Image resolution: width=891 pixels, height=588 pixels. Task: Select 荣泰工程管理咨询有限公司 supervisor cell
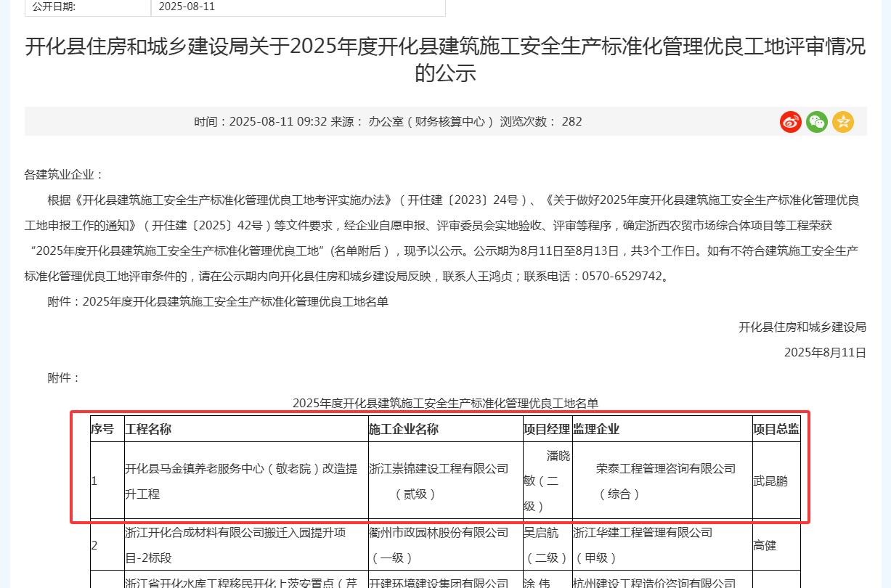pos(666,469)
